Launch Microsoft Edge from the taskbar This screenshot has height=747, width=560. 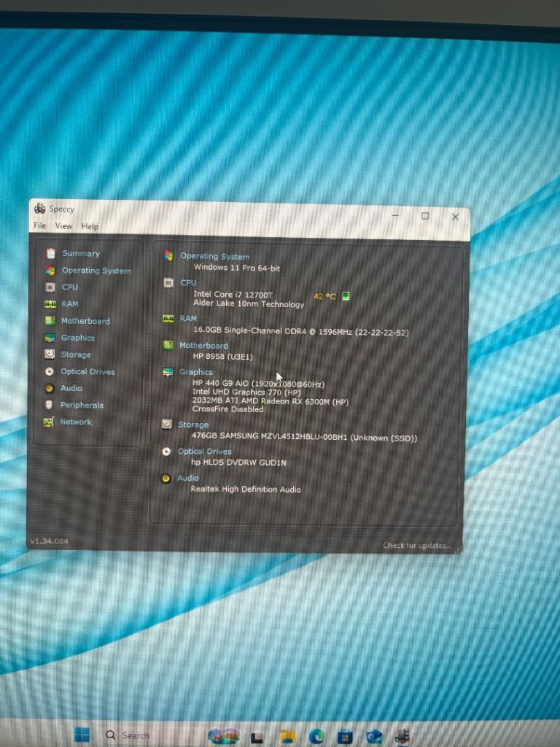316,737
